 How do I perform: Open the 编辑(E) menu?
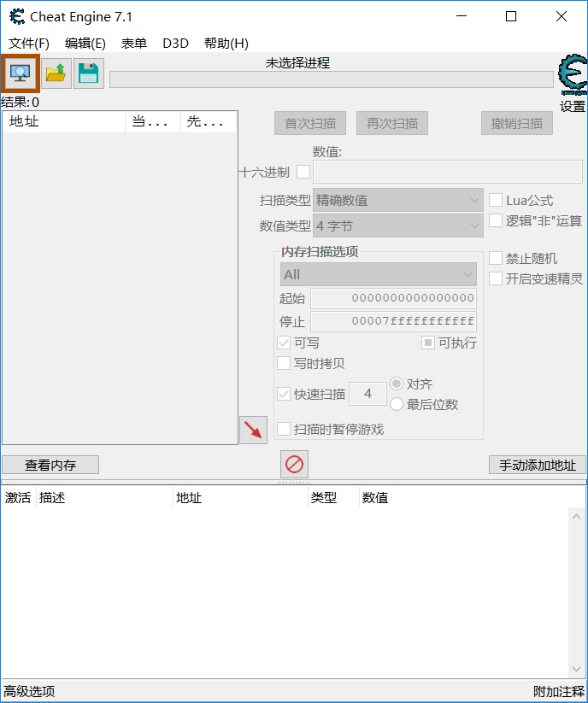85,44
